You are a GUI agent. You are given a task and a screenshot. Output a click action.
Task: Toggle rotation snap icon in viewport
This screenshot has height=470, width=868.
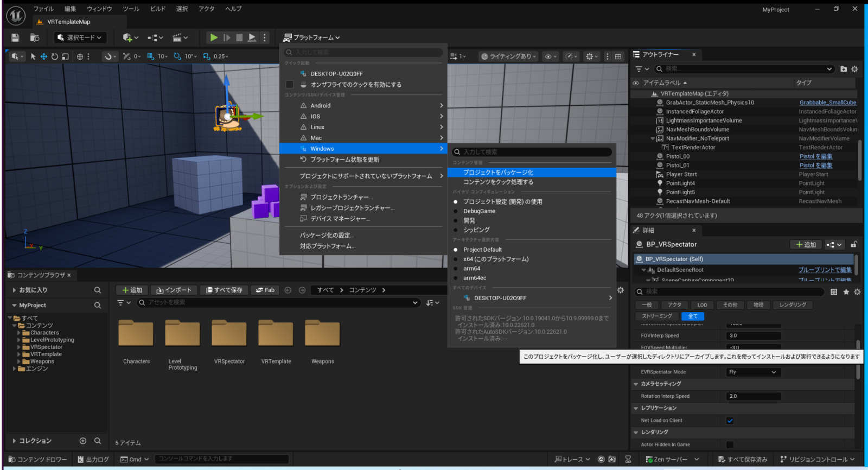point(177,56)
